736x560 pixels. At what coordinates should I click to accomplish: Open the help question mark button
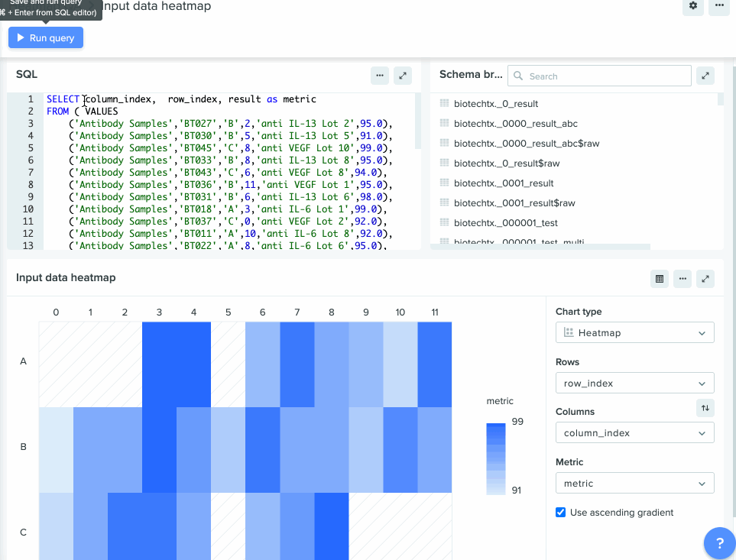pyautogui.click(x=720, y=543)
